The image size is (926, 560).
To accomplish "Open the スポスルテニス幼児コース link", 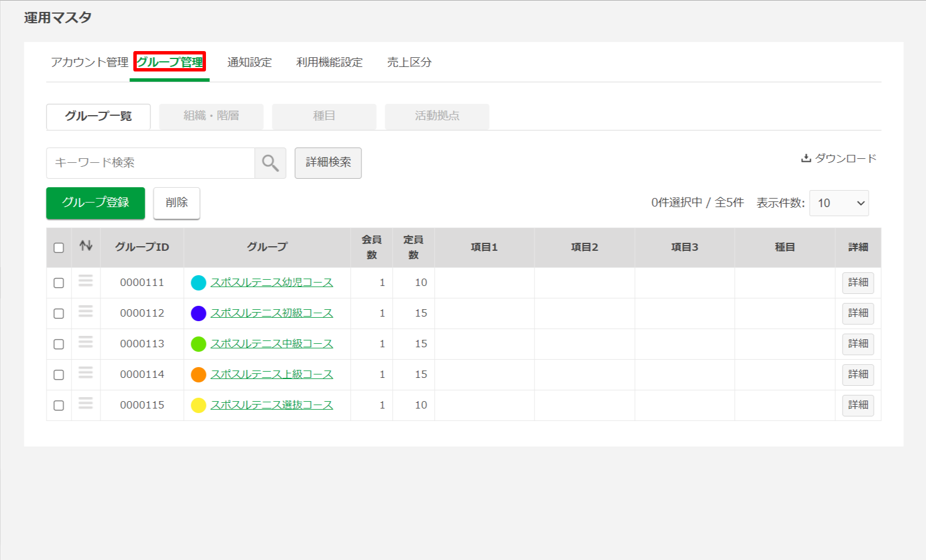I will coord(272,283).
